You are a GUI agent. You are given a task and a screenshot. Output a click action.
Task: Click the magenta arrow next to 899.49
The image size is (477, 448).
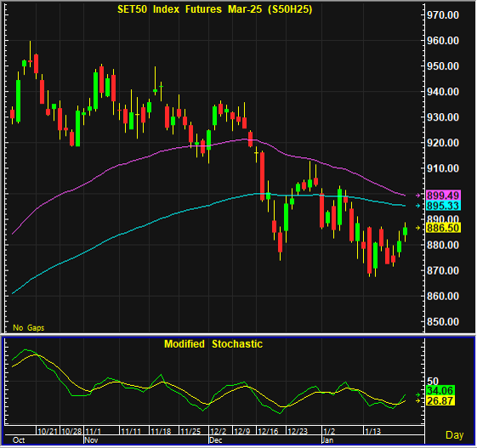click(418, 196)
